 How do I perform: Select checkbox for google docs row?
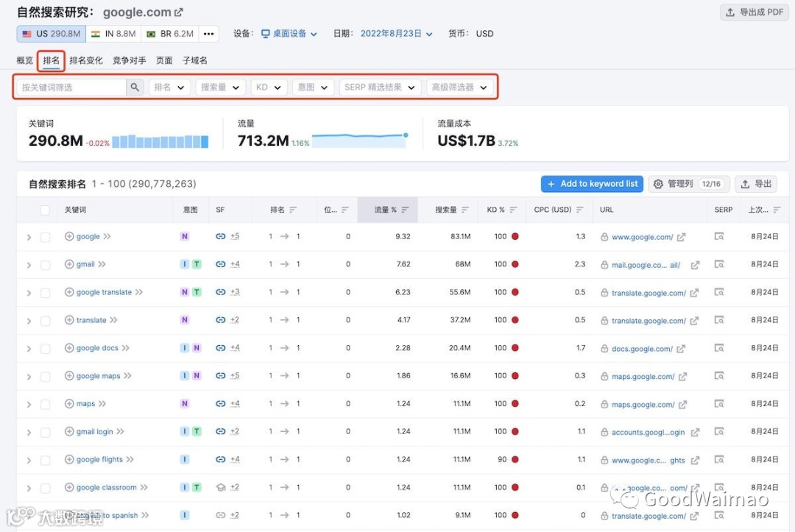pyautogui.click(x=45, y=349)
